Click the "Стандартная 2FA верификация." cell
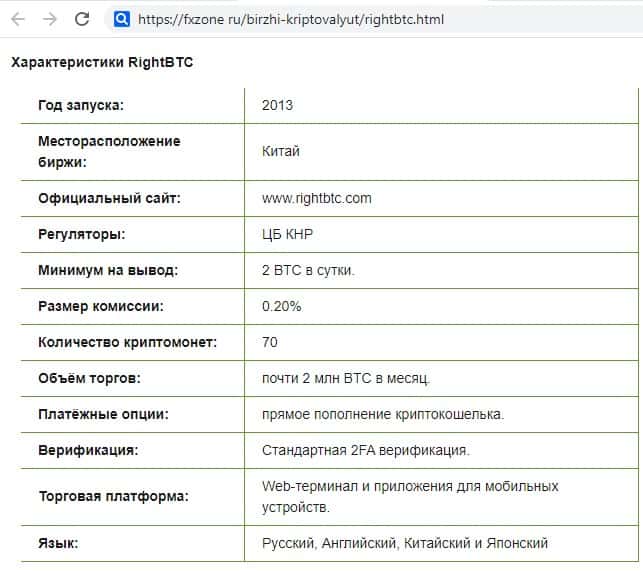643x571 pixels. [365, 450]
